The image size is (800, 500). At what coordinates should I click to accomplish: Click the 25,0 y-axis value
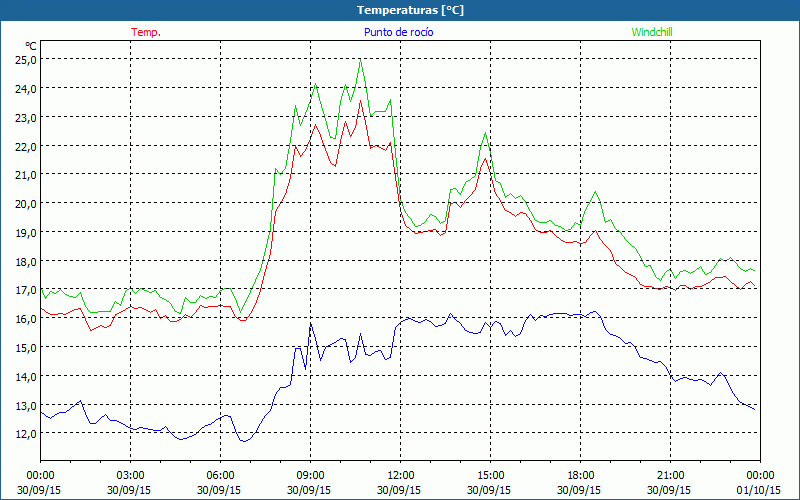26,60
